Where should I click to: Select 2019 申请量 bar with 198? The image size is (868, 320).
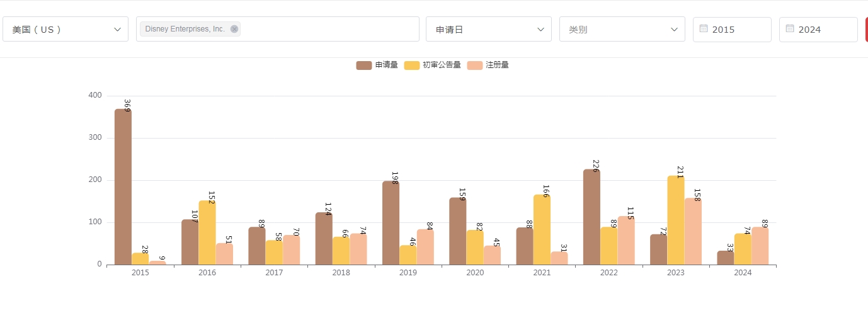tap(391, 223)
